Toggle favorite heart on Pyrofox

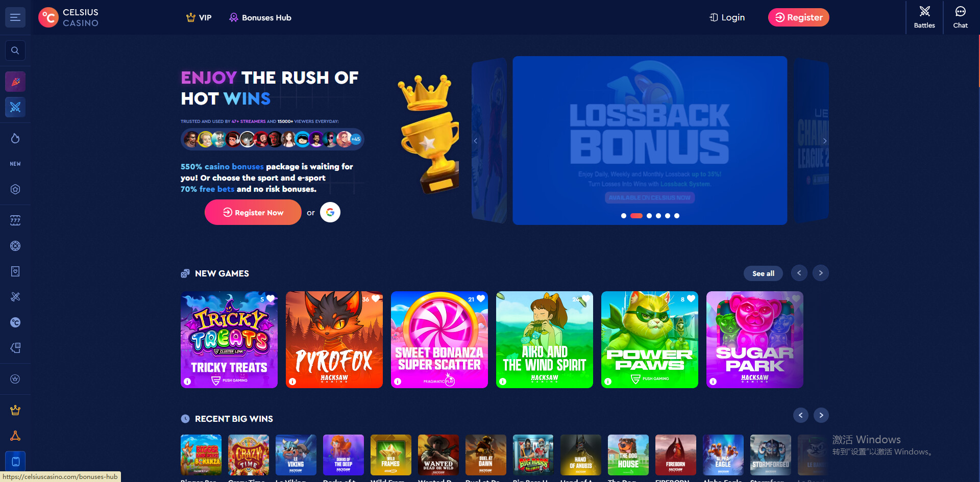376,299
